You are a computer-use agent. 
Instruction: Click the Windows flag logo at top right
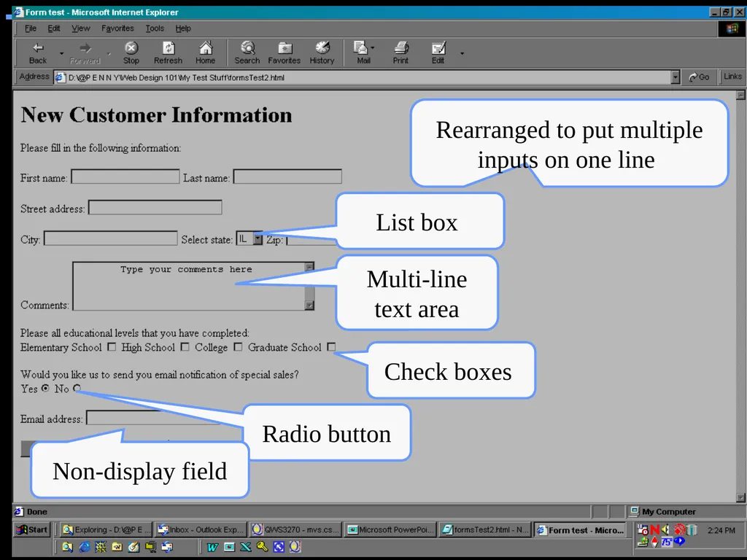point(732,28)
